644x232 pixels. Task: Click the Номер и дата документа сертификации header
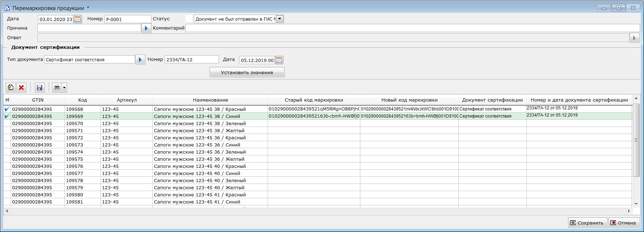click(579, 100)
